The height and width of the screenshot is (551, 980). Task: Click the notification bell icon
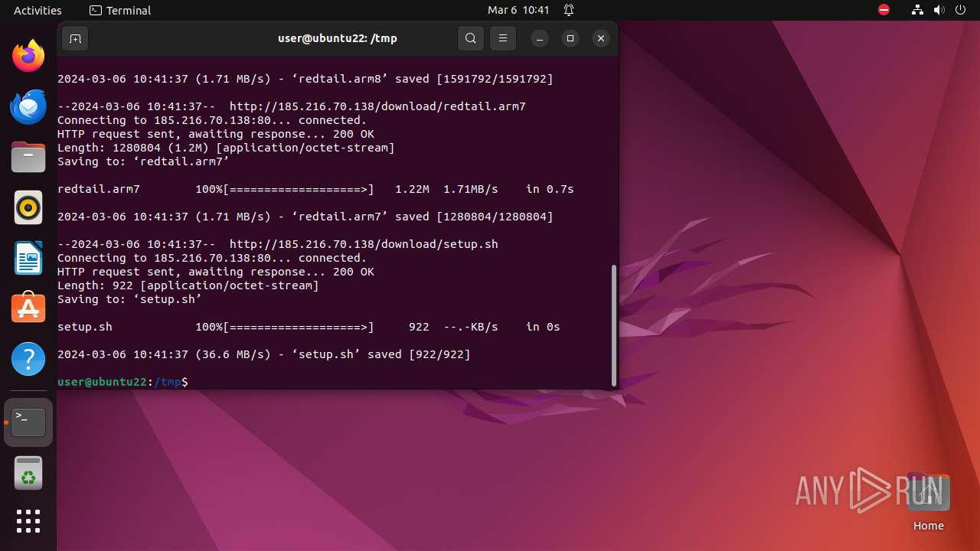(x=569, y=10)
